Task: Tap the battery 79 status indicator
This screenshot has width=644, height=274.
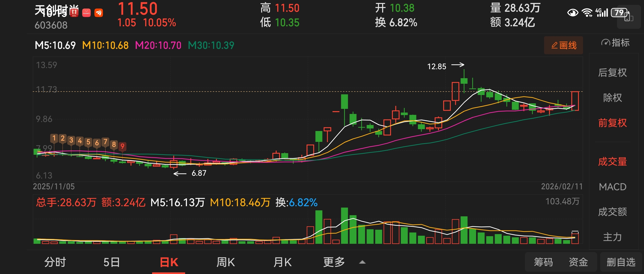Action: point(619,12)
